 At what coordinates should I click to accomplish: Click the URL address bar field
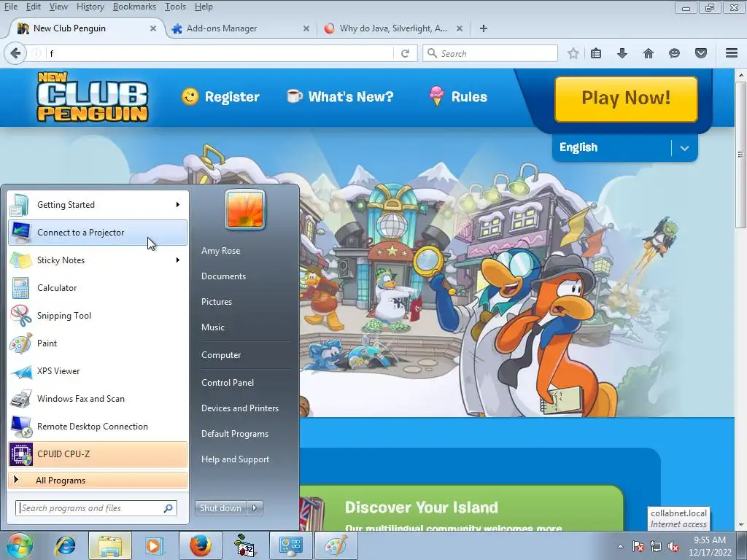219,53
